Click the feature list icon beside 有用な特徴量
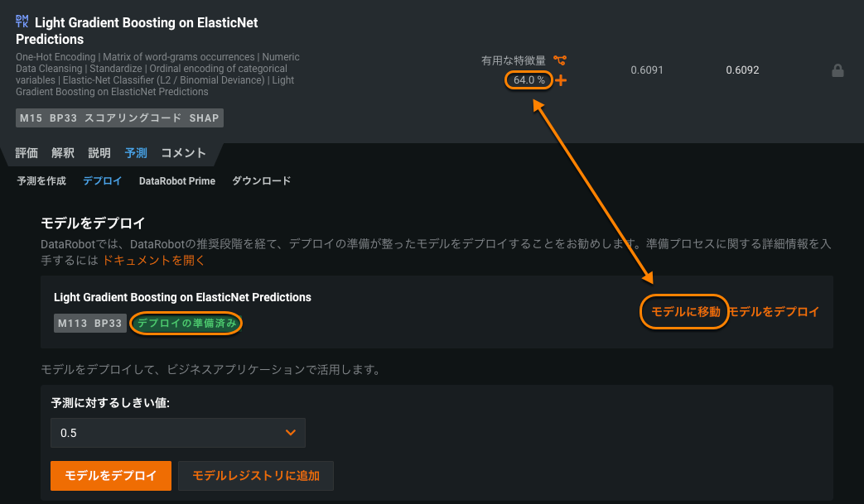 tap(561, 60)
